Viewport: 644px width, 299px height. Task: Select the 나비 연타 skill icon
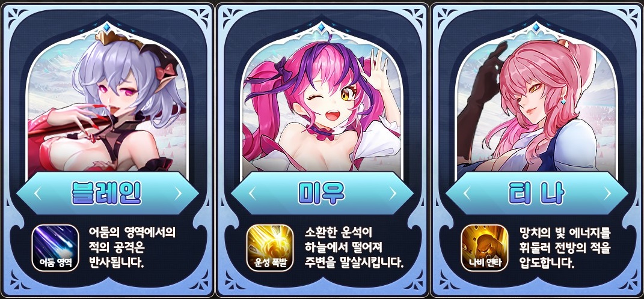[485, 248]
